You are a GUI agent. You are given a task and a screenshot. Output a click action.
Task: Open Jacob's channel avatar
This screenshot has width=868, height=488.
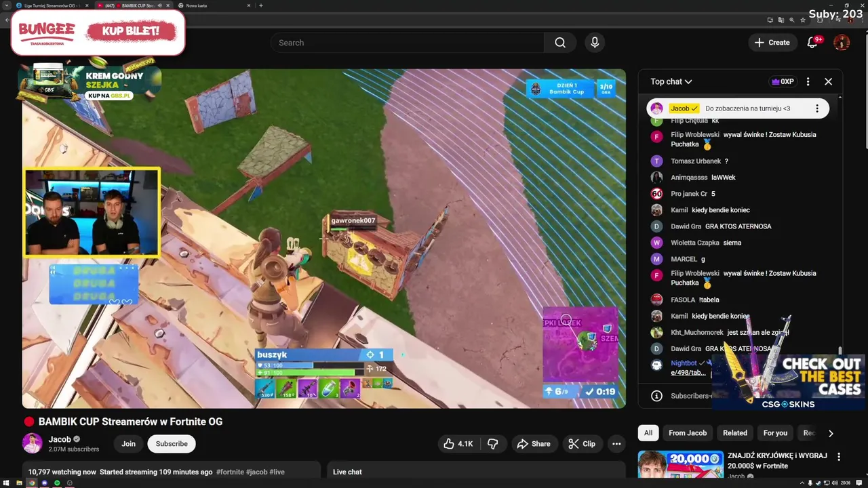click(32, 443)
